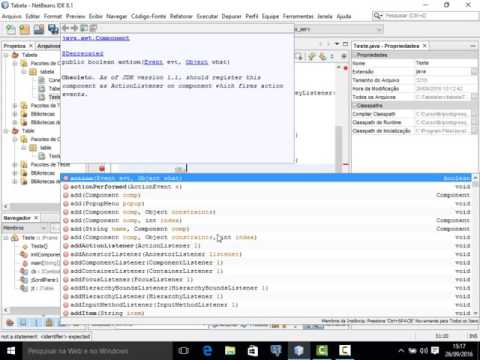The width and height of the screenshot is (480, 360).
Task: Open the Arquivo menu
Action: (x=12, y=16)
